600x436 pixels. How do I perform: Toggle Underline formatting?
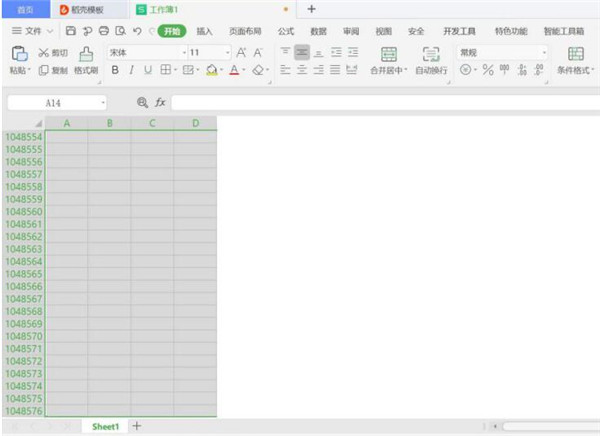click(x=148, y=70)
